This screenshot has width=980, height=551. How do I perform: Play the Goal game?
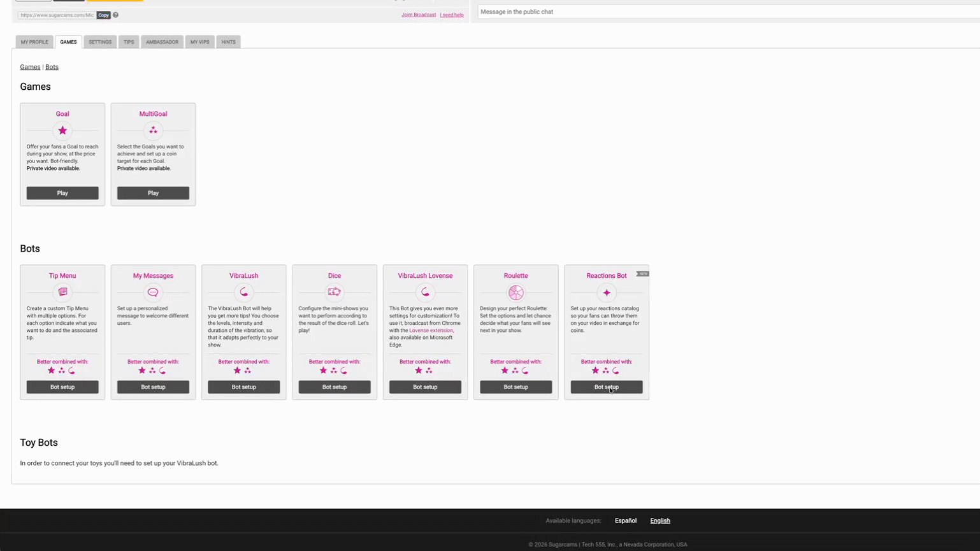tap(62, 193)
